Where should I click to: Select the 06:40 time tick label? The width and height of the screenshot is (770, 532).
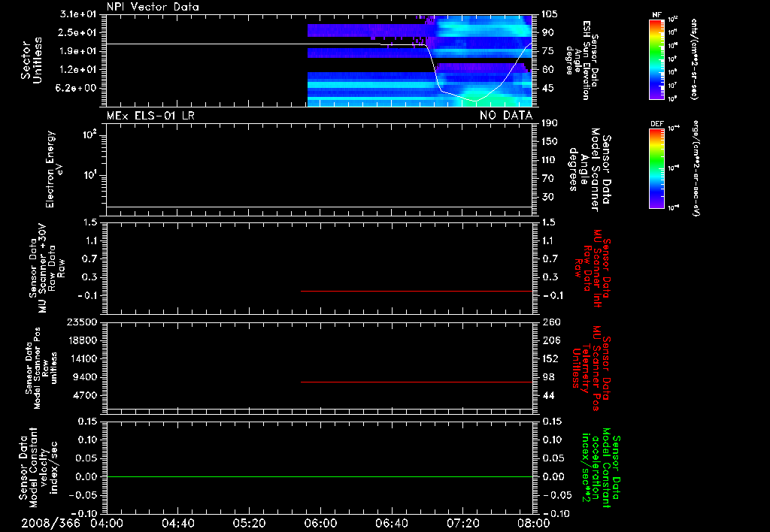(x=391, y=523)
